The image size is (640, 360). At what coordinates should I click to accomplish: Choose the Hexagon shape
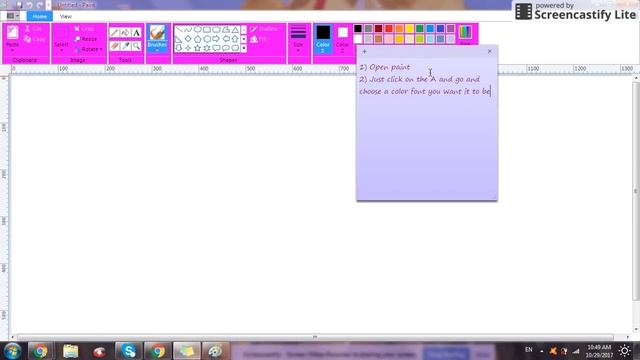tap(207, 39)
